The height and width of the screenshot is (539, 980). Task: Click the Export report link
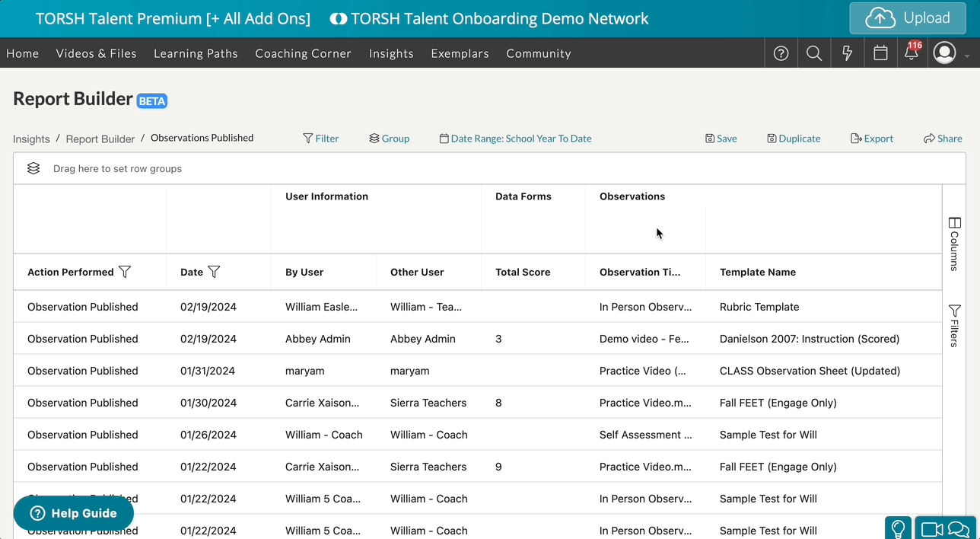pos(872,139)
